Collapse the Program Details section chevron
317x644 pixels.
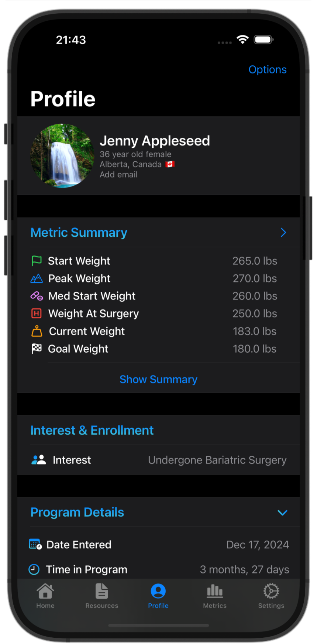click(282, 513)
